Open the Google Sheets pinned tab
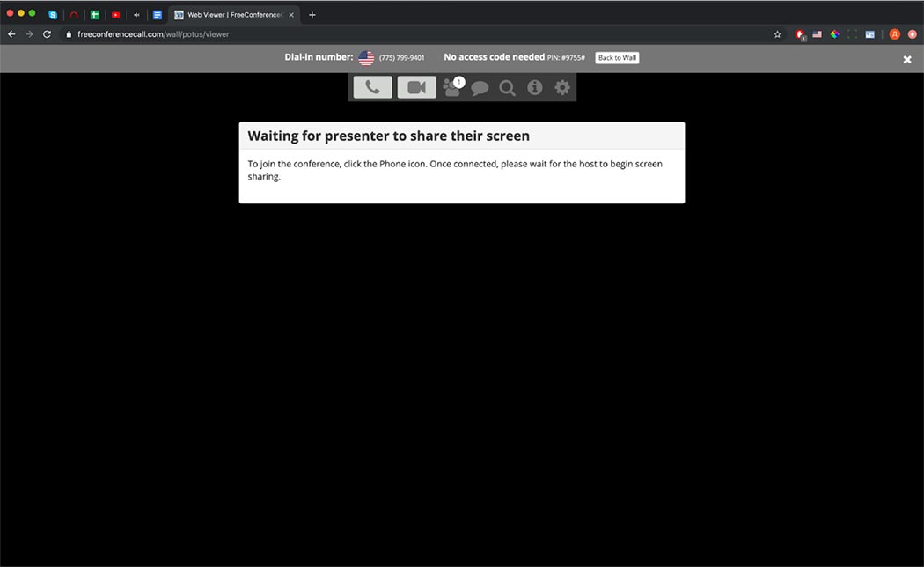Viewport: 924px width, 567px height. click(x=93, y=14)
